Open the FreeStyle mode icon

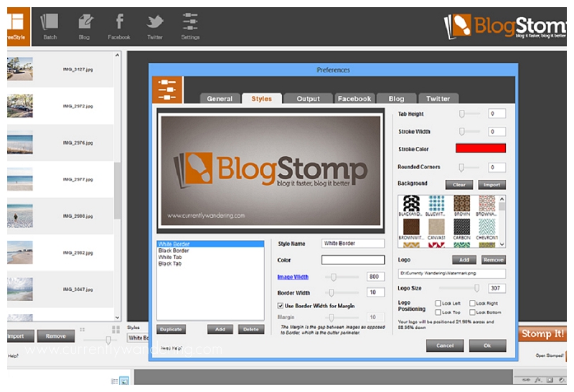[18, 27]
